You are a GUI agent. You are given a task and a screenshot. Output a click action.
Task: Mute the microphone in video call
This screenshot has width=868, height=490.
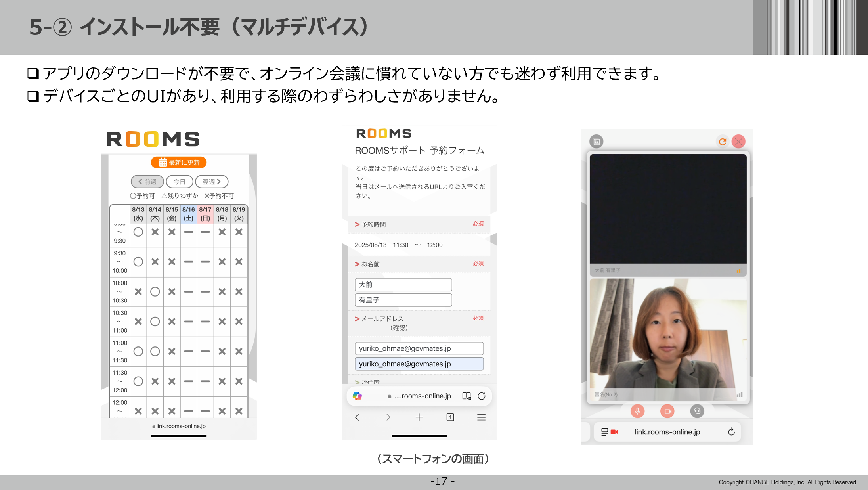pyautogui.click(x=637, y=411)
